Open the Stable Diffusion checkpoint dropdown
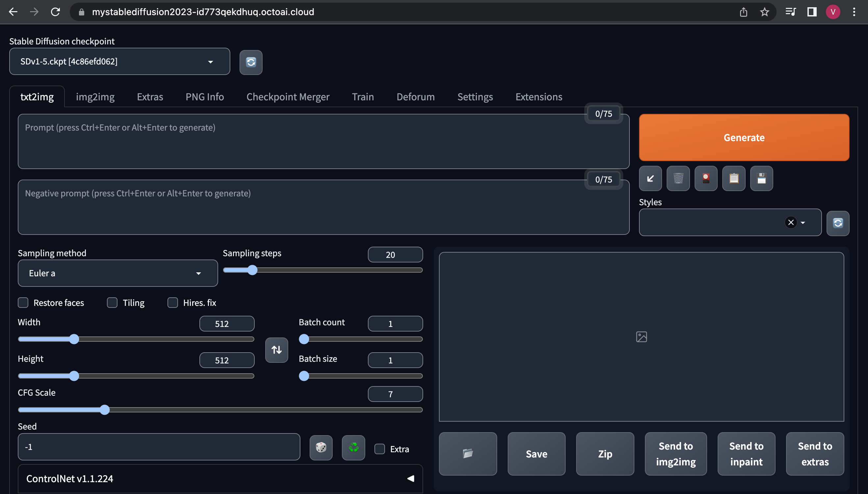This screenshot has height=494, width=868. coord(119,62)
